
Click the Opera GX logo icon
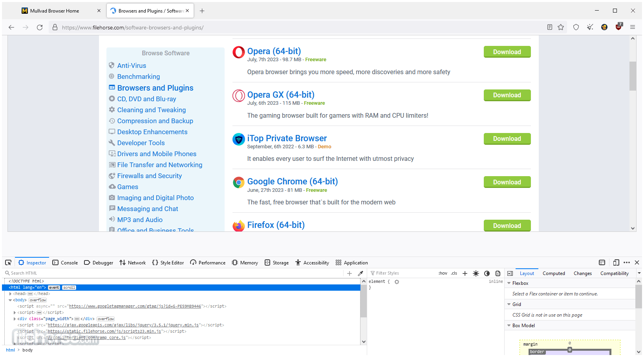(x=239, y=96)
